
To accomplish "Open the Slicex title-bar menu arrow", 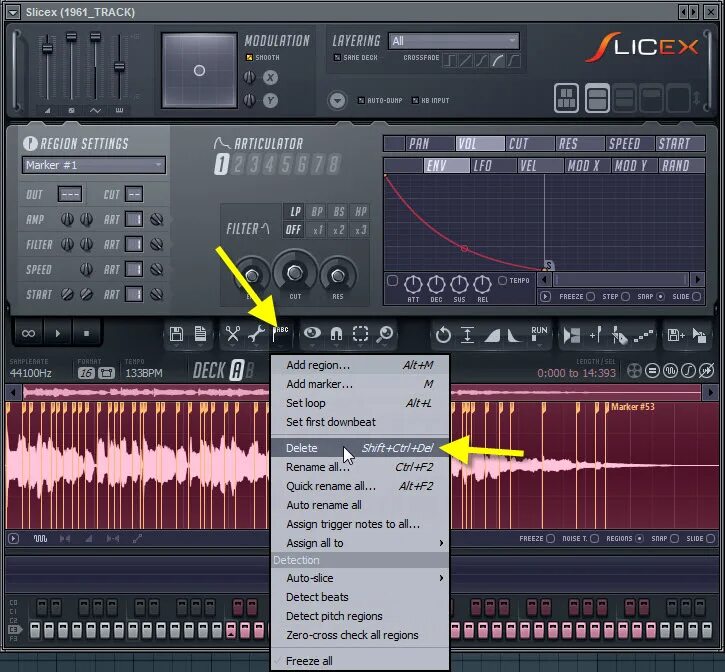I will (13, 12).
